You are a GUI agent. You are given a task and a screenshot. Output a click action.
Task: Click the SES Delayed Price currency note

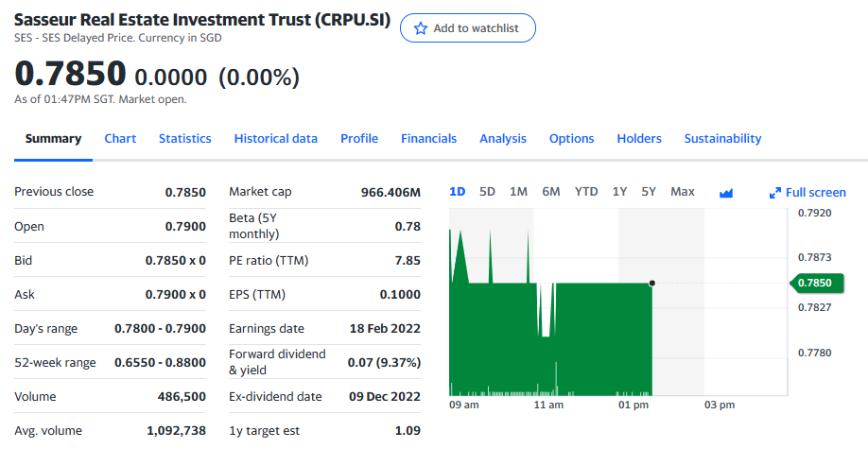[x=118, y=38]
